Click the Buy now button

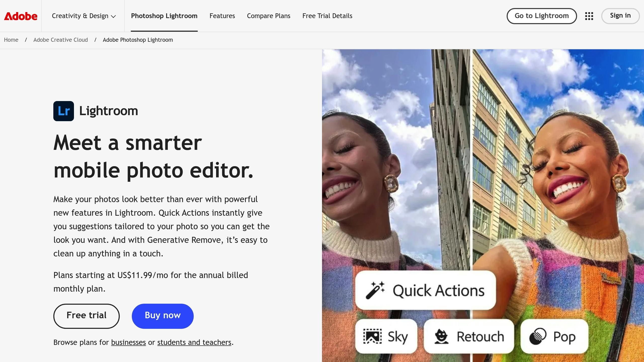(x=163, y=316)
